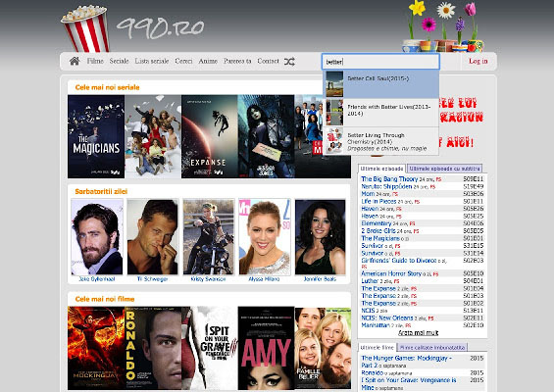Open the Filme menu item
The width and height of the screenshot is (554, 392).
(95, 61)
